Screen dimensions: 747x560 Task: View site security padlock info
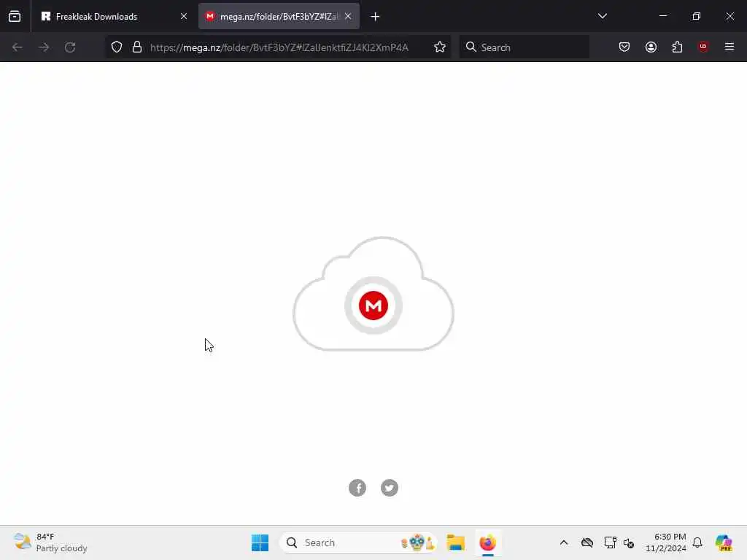(x=137, y=47)
